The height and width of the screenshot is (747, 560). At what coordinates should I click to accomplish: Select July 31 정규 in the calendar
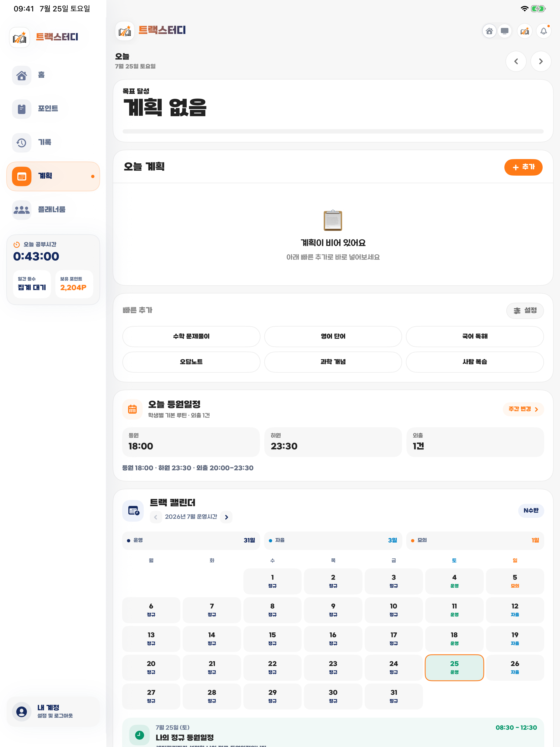coord(394,696)
